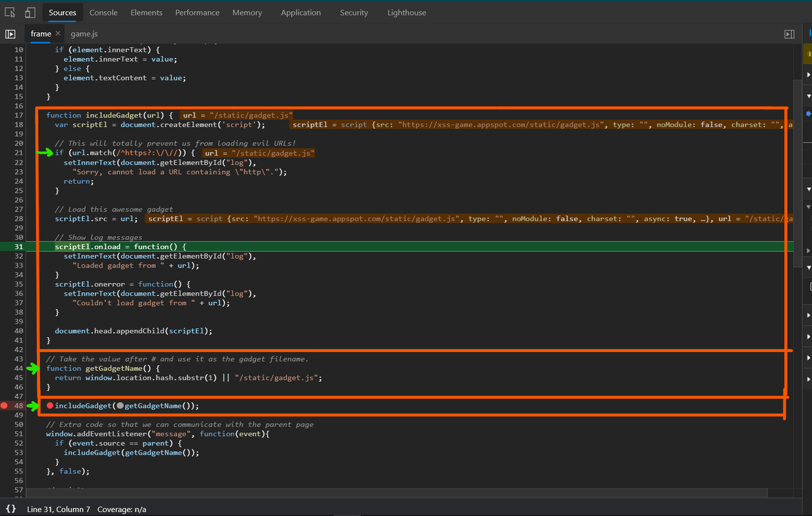Click the 'return;' statement on line 24
This screenshot has height=516, width=812.
(x=79, y=181)
